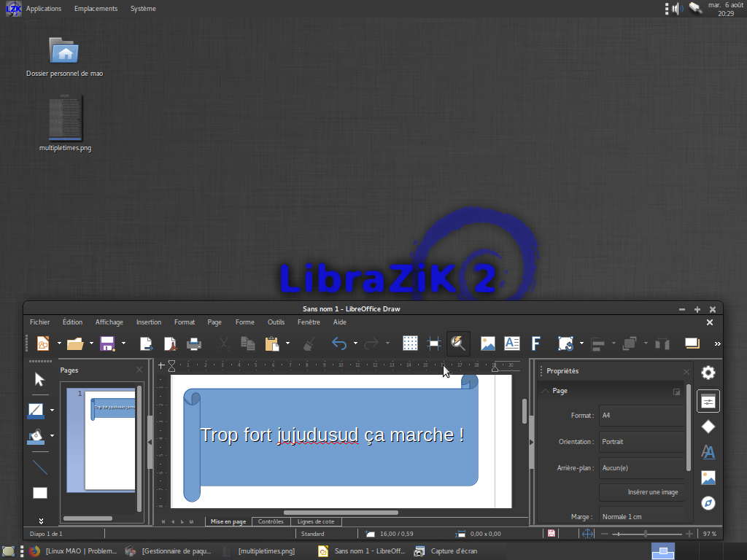Image resolution: width=747 pixels, height=560 pixels.
Task: Select the Mise en page layer tab
Action: [x=228, y=522]
